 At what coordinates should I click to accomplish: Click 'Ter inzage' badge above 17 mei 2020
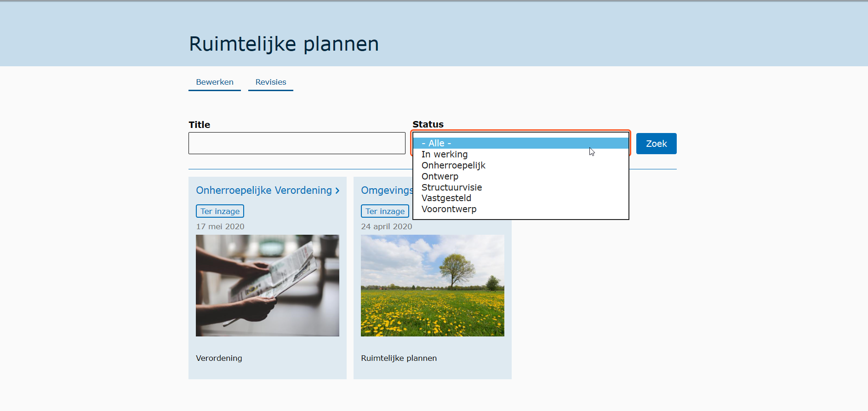pos(220,211)
